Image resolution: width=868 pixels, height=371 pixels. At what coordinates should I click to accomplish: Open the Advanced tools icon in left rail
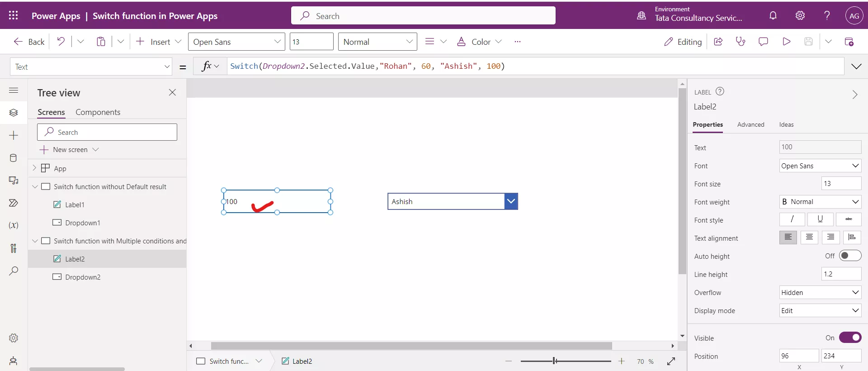tap(14, 248)
